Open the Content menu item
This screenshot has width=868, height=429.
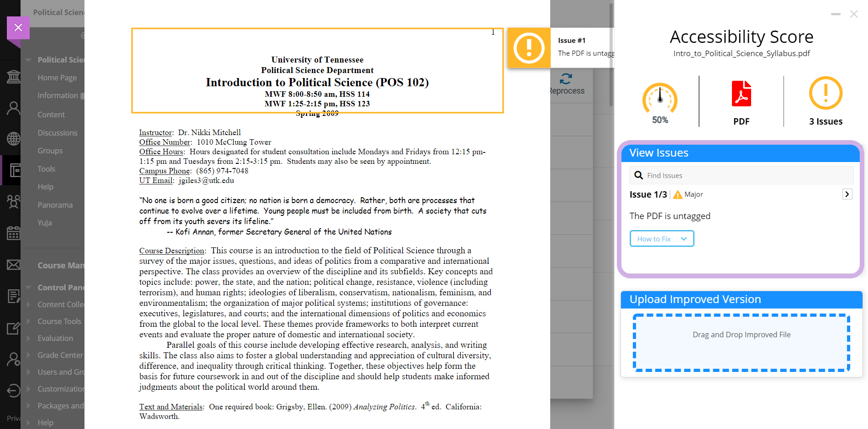[51, 115]
